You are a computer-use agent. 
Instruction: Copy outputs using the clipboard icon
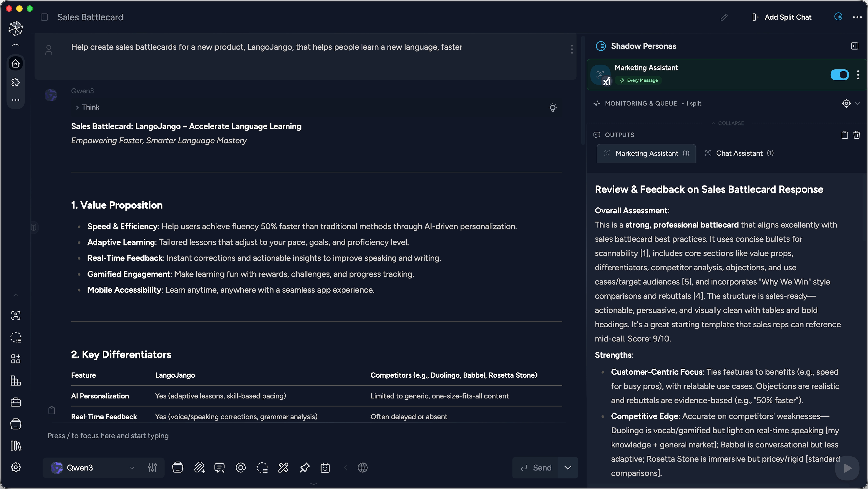(x=844, y=134)
